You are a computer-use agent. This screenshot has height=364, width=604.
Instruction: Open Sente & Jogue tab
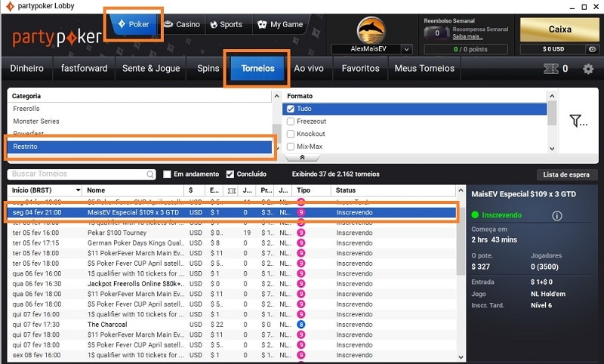[x=151, y=69]
